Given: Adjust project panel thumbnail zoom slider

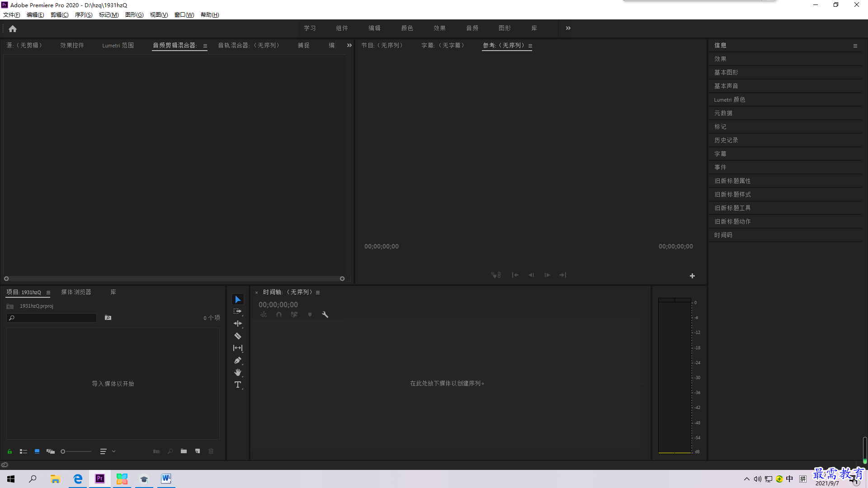Looking at the screenshot, I should 76,451.
